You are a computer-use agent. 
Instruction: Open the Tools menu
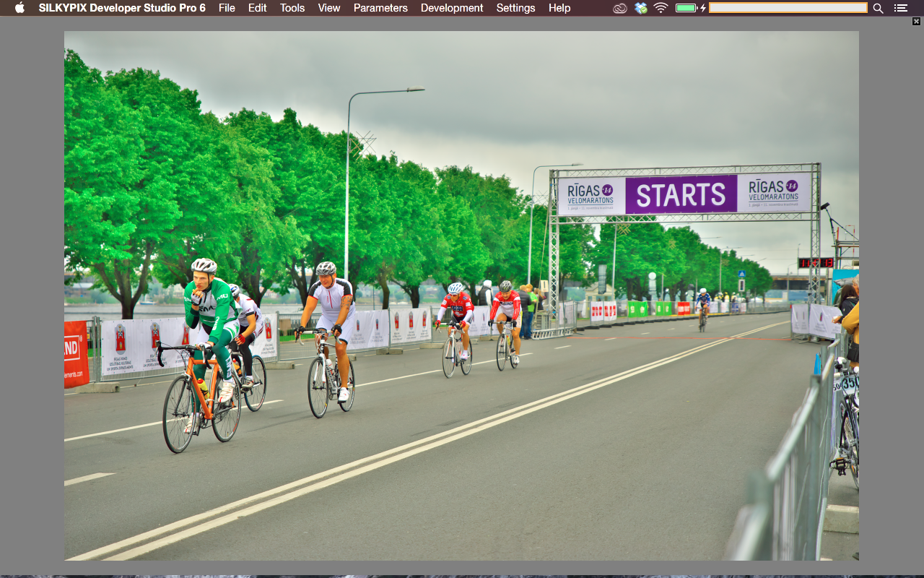click(x=292, y=8)
